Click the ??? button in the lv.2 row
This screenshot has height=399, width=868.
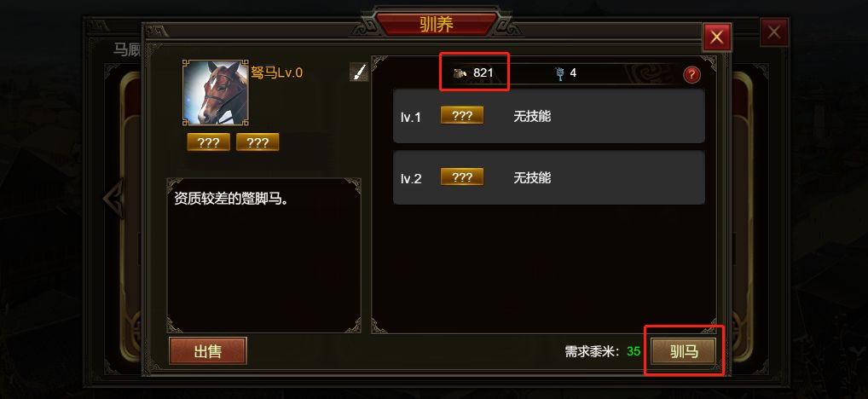pyautogui.click(x=462, y=177)
